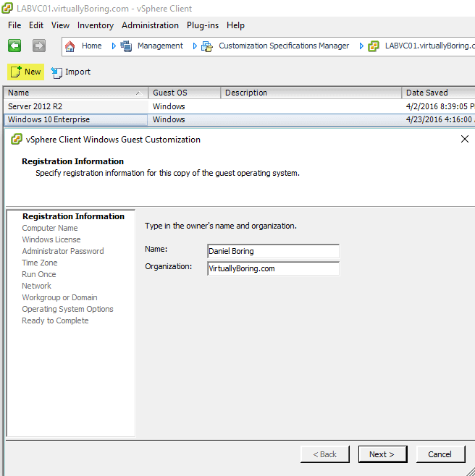The width and height of the screenshot is (475, 476).
Task: Click Customization Specifications Manager breadcrumb text
Action: (x=284, y=46)
